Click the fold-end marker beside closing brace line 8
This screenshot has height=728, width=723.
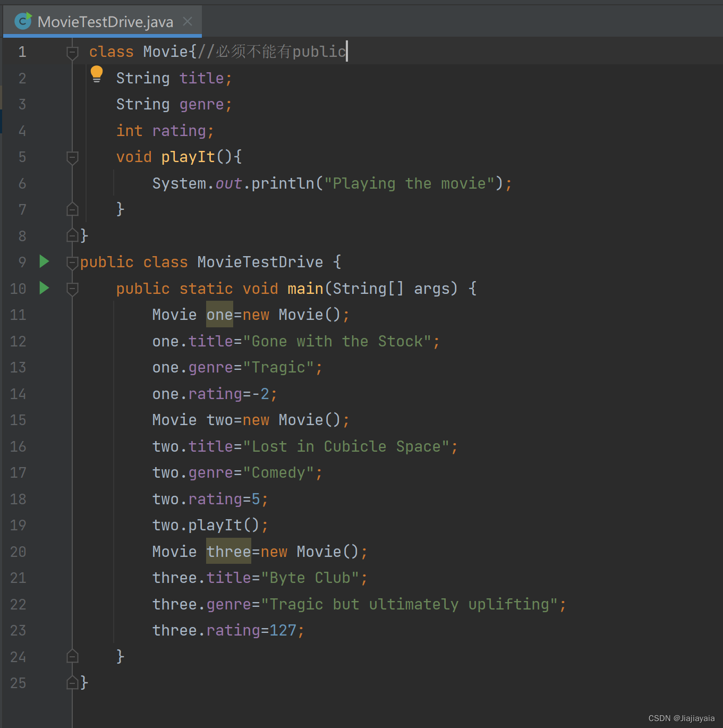[73, 236]
